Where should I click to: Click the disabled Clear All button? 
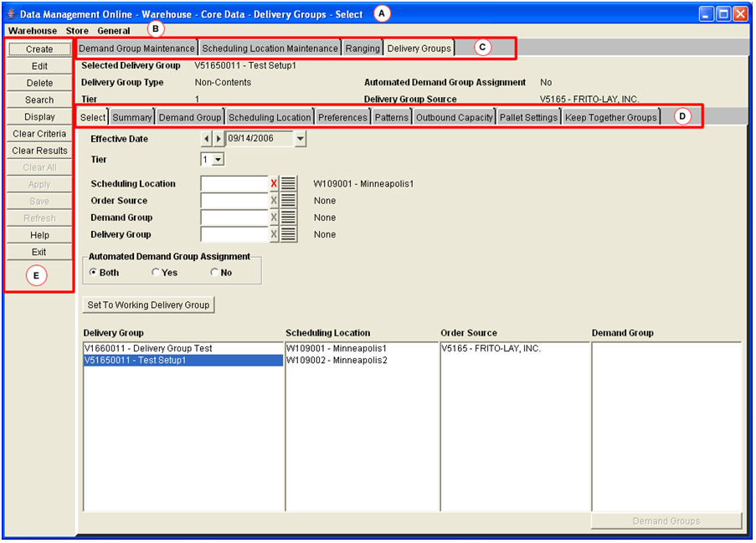[x=39, y=167]
